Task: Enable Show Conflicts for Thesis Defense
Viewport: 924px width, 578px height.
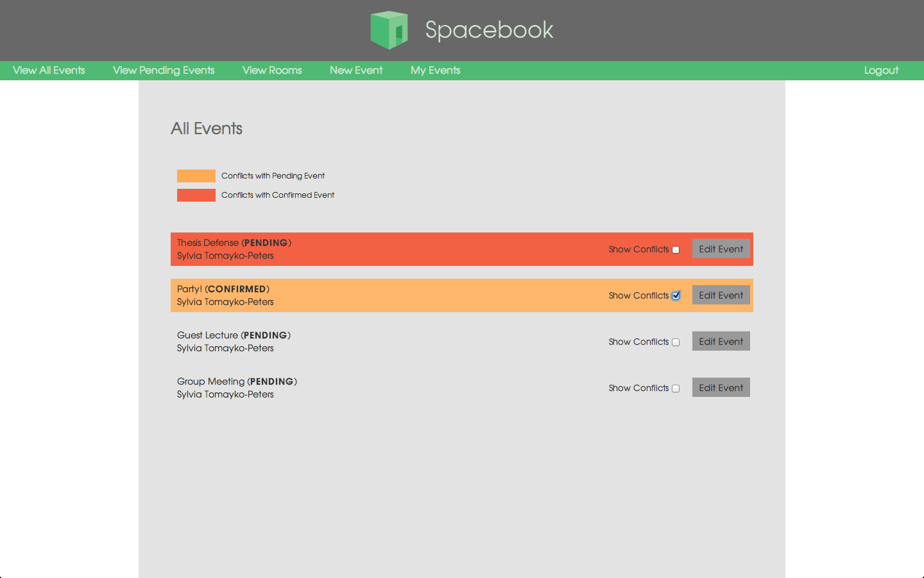Action: (676, 250)
